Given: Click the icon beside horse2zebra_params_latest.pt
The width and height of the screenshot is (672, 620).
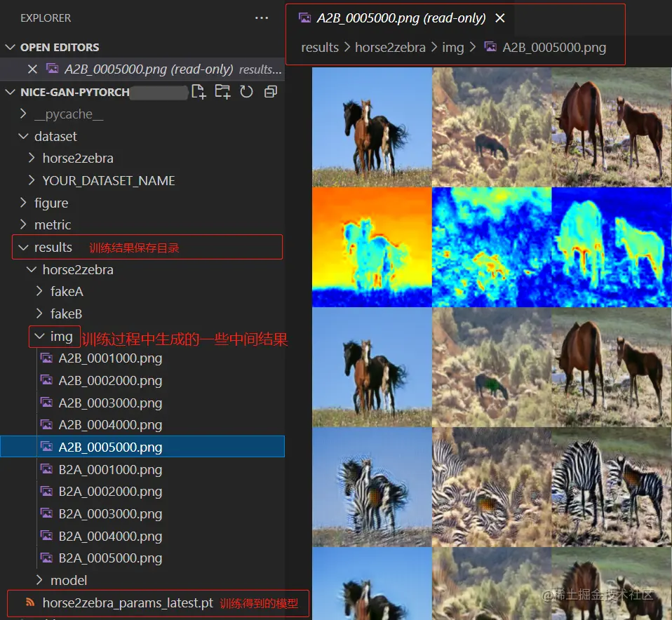Looking at the screenshot, I should point(30,602).
